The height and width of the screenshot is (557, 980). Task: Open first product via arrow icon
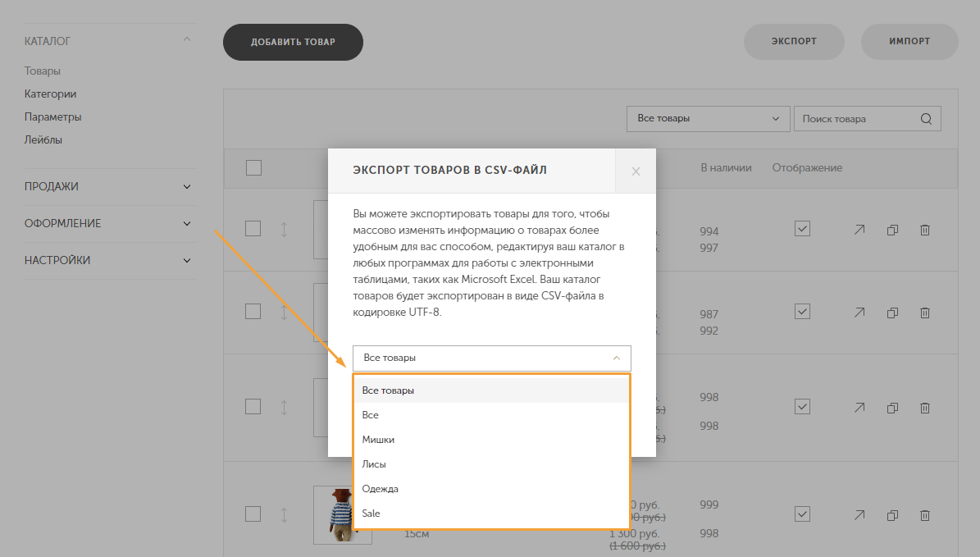[x=859, y=230]
